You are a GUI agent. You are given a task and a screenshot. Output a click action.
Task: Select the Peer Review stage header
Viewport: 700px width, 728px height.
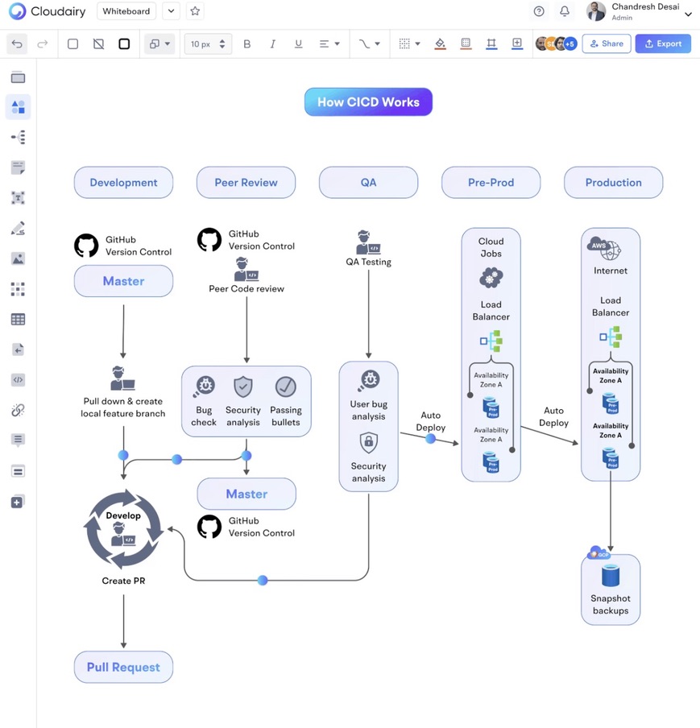(246, 183)
